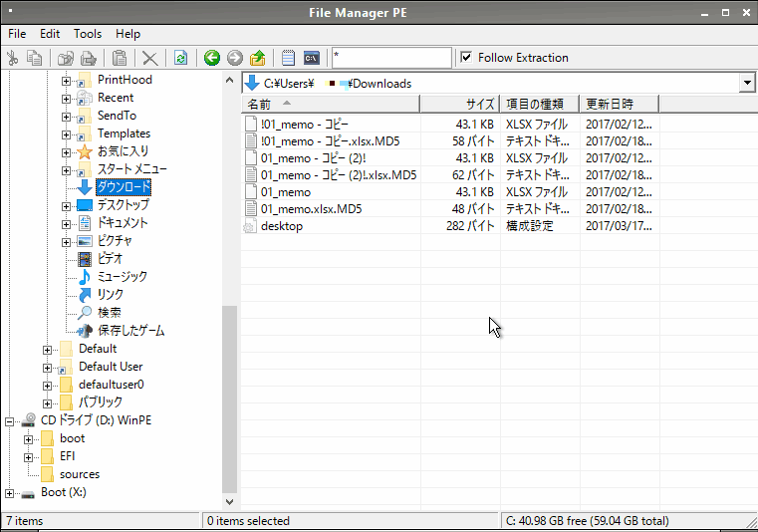The height and width of the screenshot is (532, 758).
Task: Go back with the green arrow
Action: (212, 58)
